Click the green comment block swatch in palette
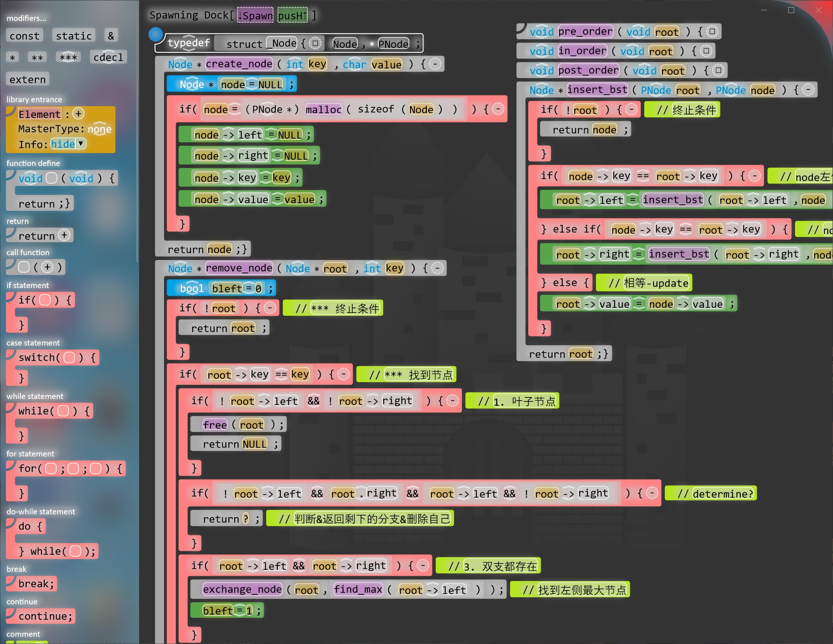 (x=28, y=642)
